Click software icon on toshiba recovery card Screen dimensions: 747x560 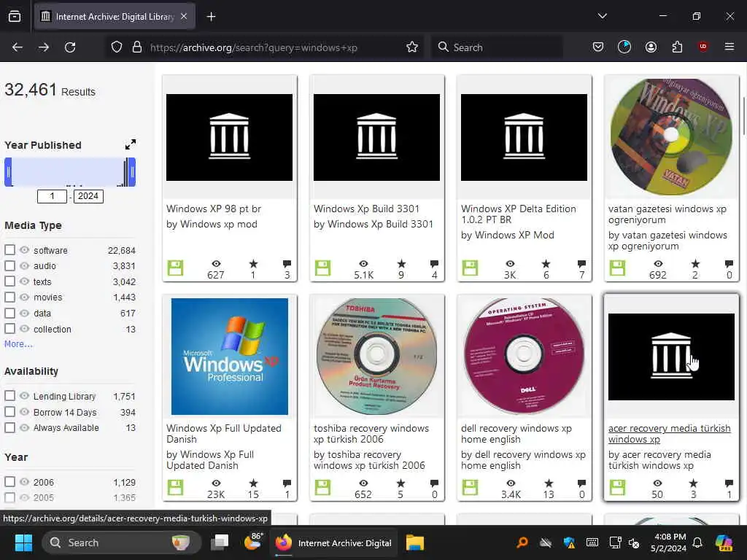(x=322, y=488)
